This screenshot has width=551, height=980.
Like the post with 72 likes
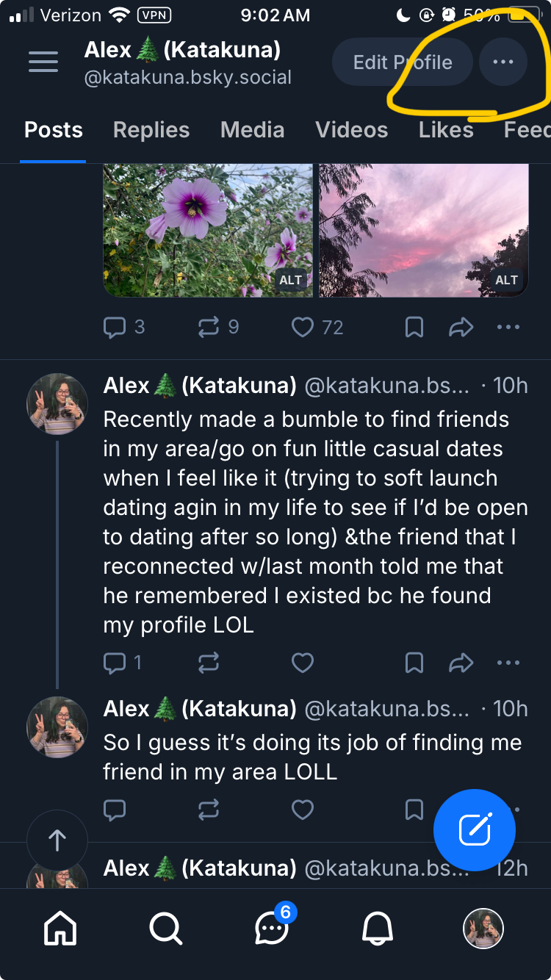click(x=303, y=327)
